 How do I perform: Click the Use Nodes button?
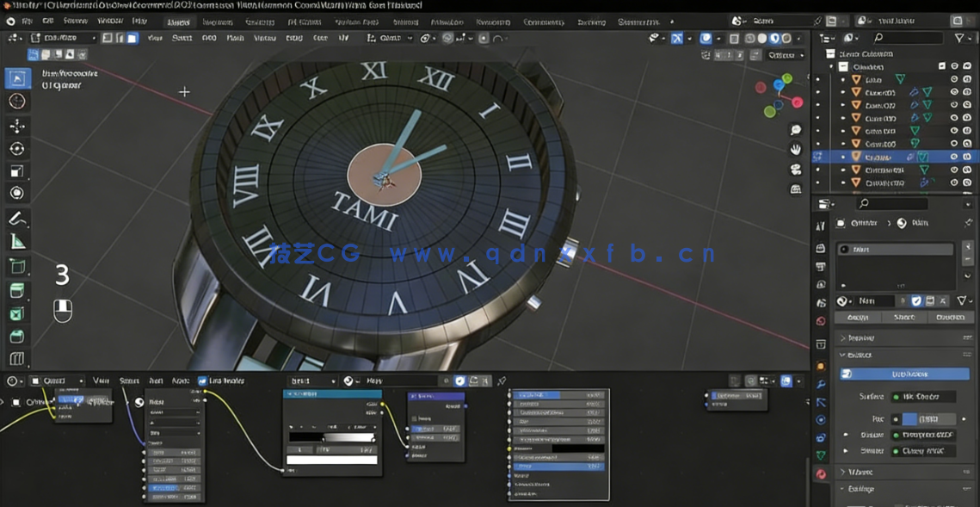tap(905, 372)
